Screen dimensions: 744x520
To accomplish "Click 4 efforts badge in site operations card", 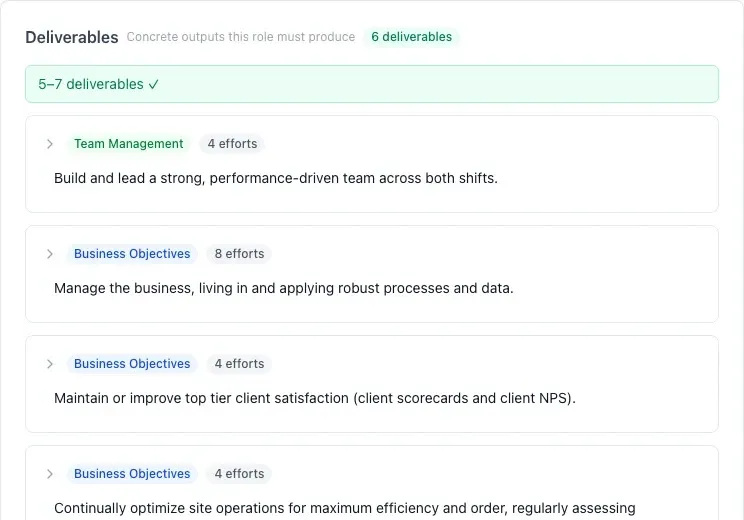I will [x=239, y=474].
